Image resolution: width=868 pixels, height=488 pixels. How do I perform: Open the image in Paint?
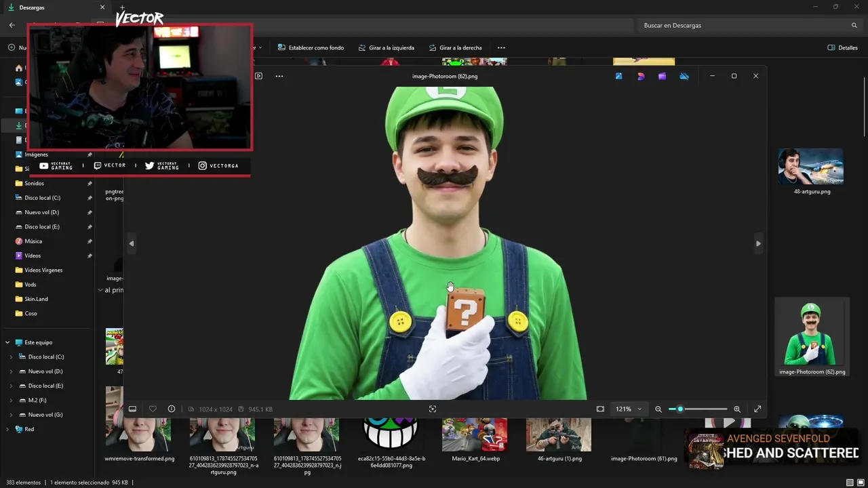[x=618, y=76]
